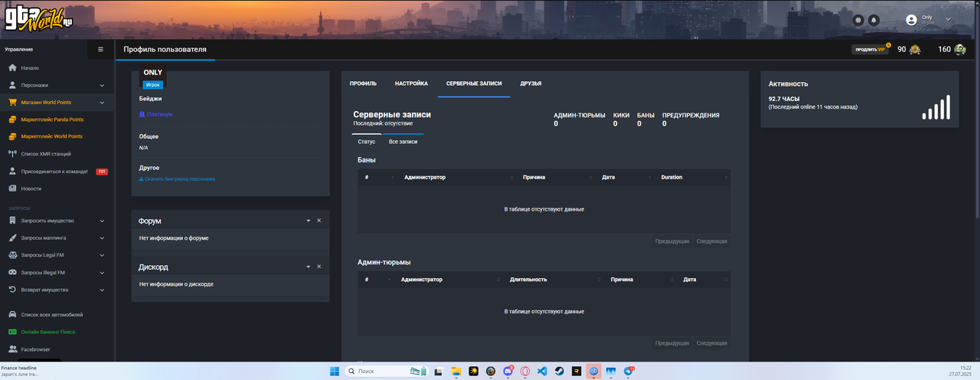Open Присоединиться к команде link
980x380 pixels.
pos(54,171)
